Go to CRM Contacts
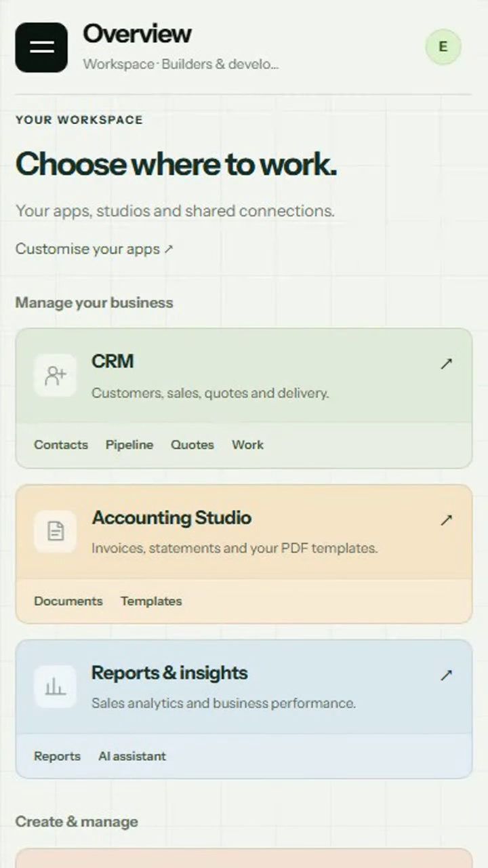Image resolution: width=488 pixels, height=868 pixels. pos(61,445)
